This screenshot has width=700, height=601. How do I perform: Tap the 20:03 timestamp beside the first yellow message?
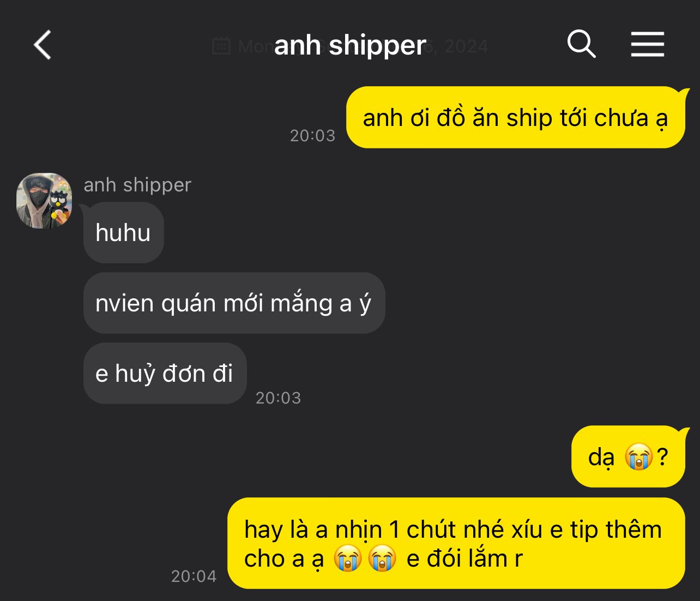[312, 135]
